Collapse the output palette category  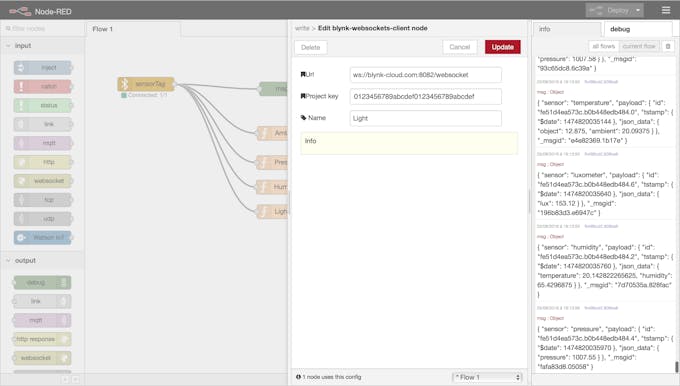[x=42, y=260]
